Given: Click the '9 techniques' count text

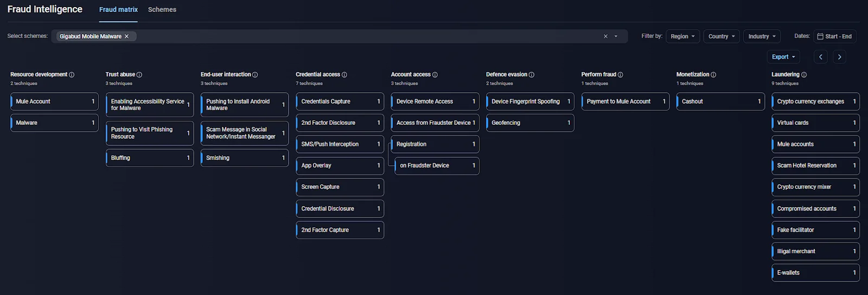Looking at the screenshot, I should click(785, 84).
